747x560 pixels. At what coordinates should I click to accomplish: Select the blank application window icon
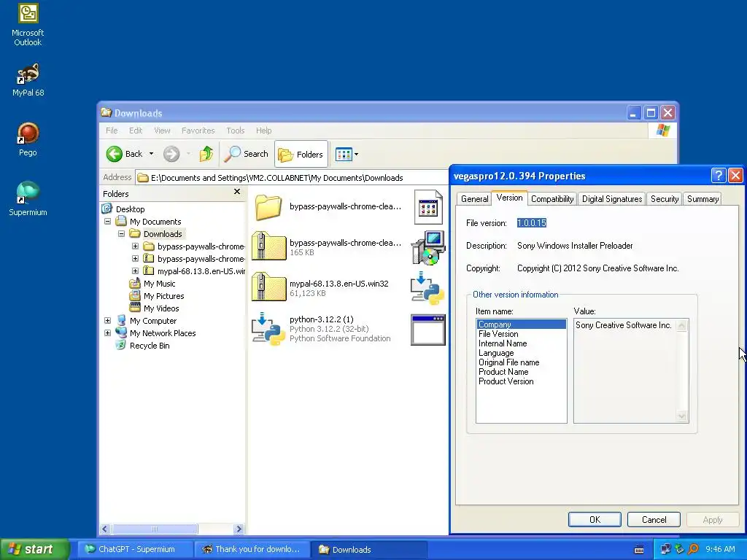(x=427, y=330)
